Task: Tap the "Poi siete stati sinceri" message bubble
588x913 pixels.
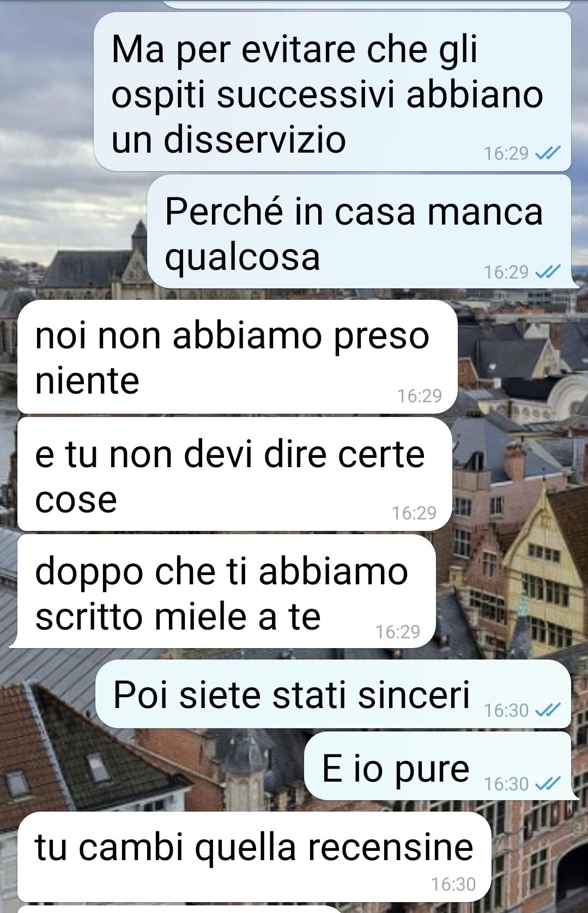Action: pyautogui.click(x=333, y=694)
